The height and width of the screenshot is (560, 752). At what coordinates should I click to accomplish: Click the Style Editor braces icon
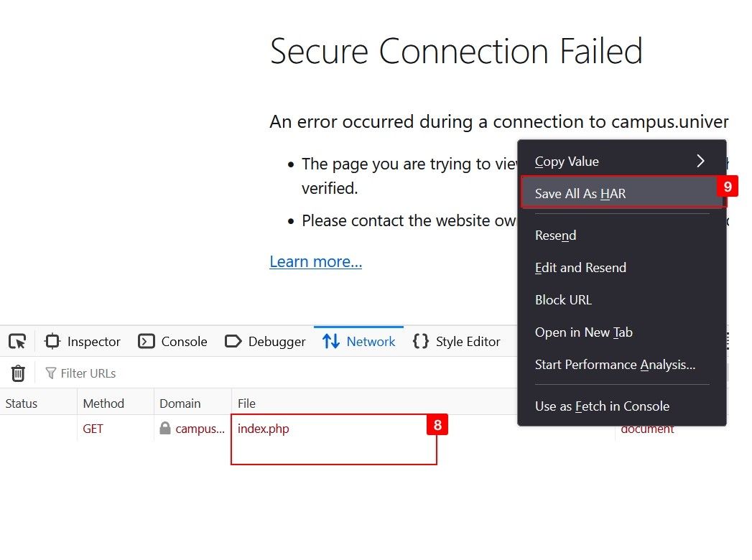(421, 341)
